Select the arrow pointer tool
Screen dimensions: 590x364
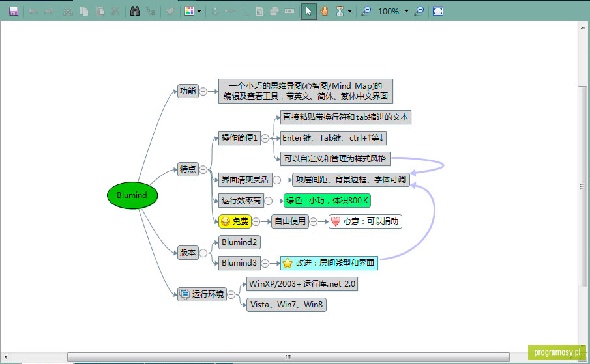pyautogui.click(x=308, y=11)
